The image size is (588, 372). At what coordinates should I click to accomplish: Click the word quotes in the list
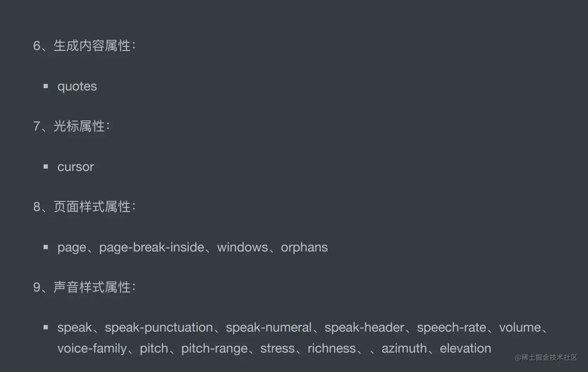(77, 86)
